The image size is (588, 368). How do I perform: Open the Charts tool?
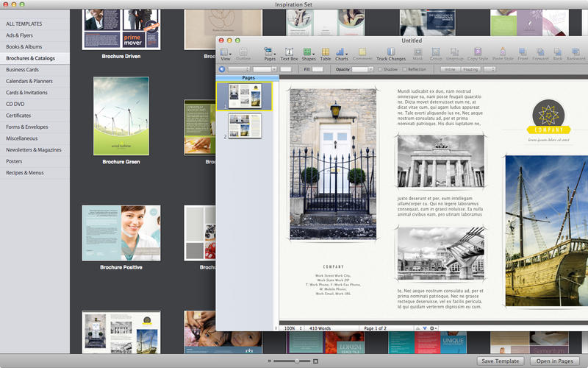342,52
